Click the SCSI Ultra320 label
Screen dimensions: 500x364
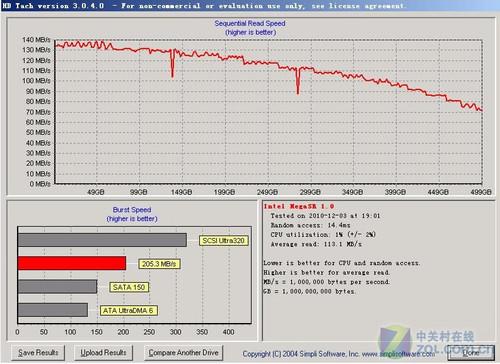pos(224,240)
